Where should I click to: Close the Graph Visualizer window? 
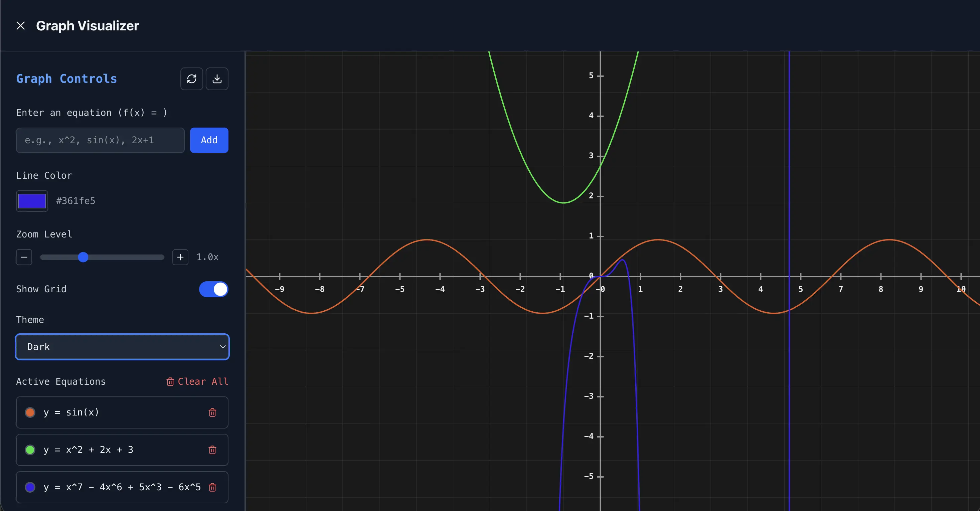tap(21, 25)
